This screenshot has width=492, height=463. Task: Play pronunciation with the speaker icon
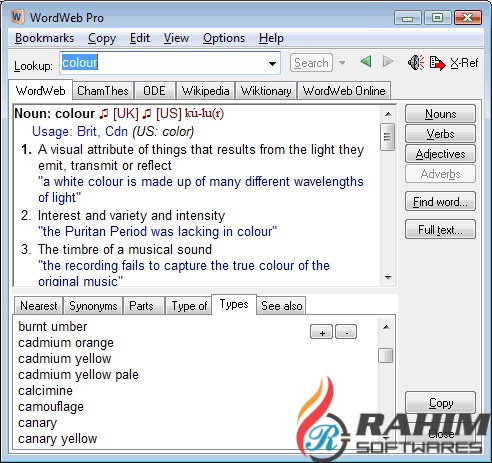click(x=416, y=62)
